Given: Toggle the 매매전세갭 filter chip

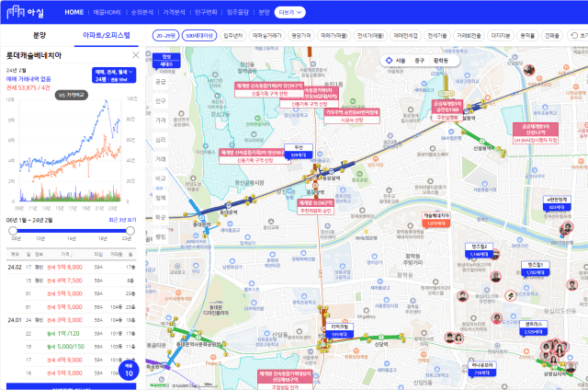Looking at the screenshot, I should pyautogui.click(x=405, y=35).
